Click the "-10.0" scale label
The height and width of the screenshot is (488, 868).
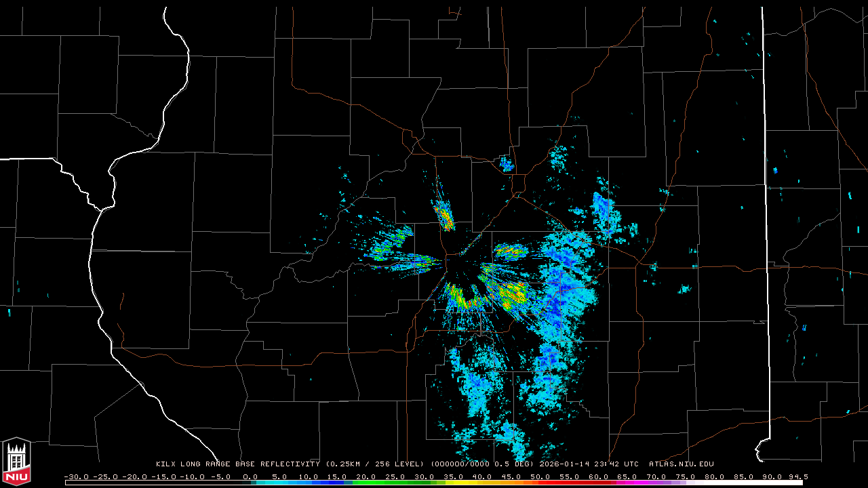point(193,476)
